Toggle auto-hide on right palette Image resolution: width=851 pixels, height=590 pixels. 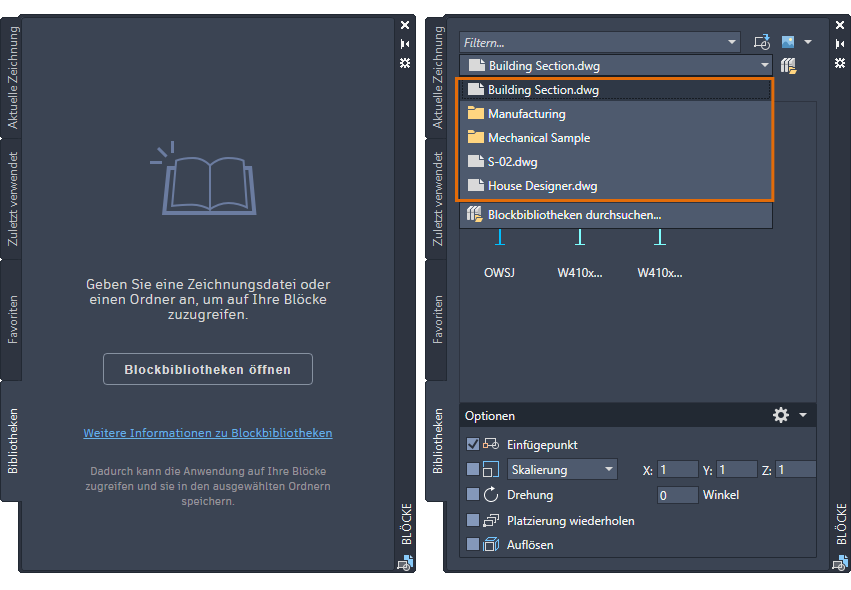[x=840, y=44]
